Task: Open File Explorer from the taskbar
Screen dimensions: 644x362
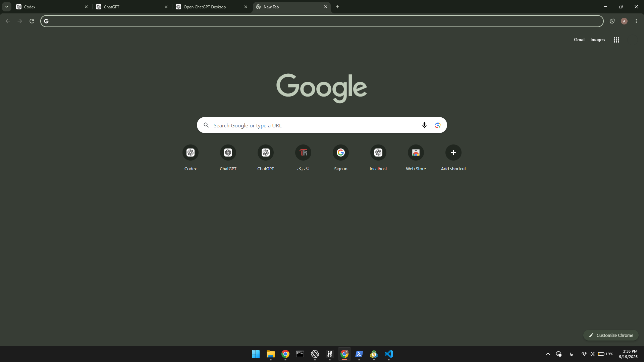Action: point(271,354)
